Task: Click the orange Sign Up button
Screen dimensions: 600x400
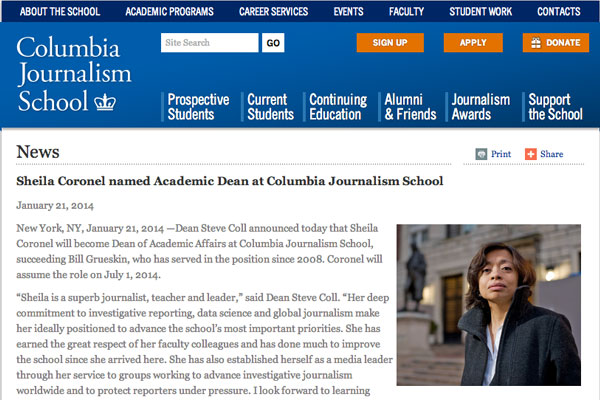Action: pyautogui.click(x=389, y=43)
